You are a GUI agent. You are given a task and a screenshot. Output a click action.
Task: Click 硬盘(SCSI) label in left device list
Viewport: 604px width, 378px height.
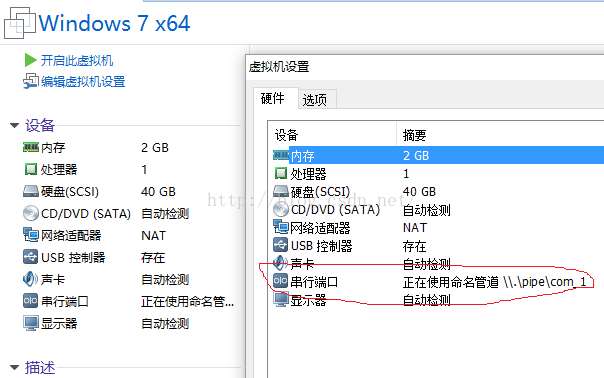point(70,192)
